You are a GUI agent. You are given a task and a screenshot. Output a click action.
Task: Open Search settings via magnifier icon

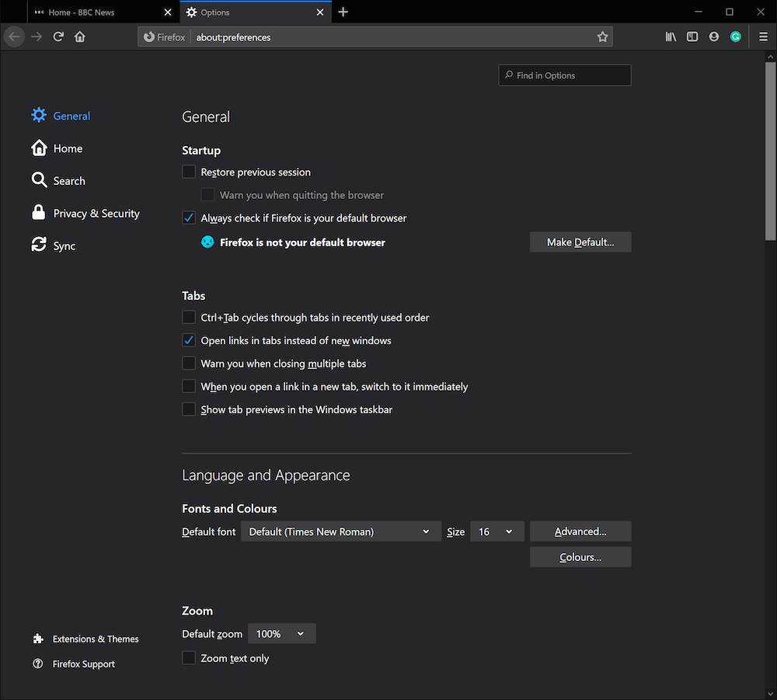(39, 179)
